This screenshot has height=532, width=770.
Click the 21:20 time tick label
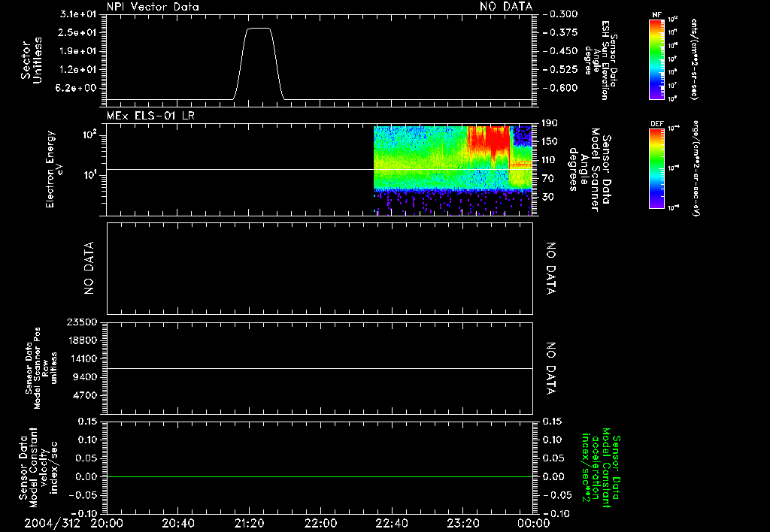249,523
